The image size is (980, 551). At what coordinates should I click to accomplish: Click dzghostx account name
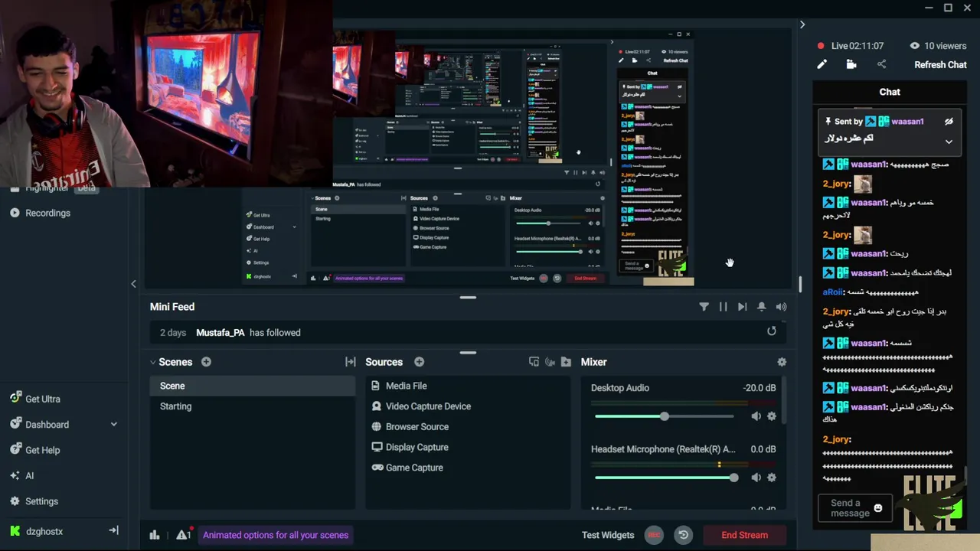tap(44, 531)
